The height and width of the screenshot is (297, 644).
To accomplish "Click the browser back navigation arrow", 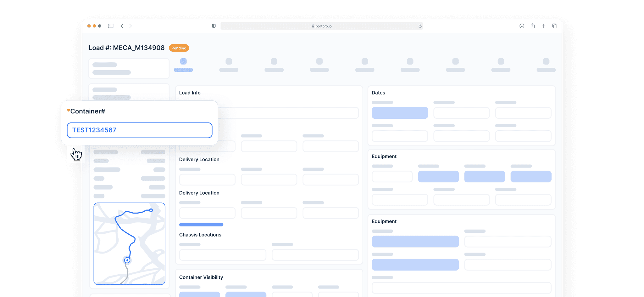I will [122, 26].
